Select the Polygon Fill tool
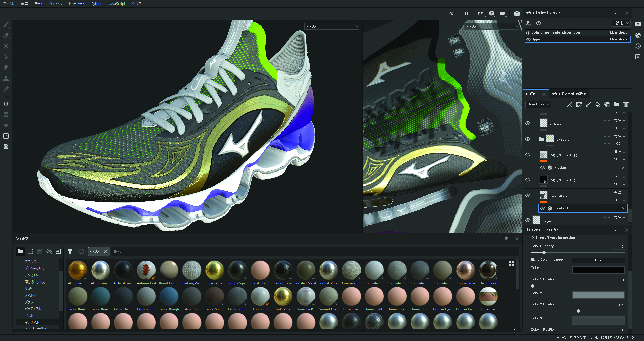Image resolution: width=644 pixels, height=341 pixels. [6, 57]
